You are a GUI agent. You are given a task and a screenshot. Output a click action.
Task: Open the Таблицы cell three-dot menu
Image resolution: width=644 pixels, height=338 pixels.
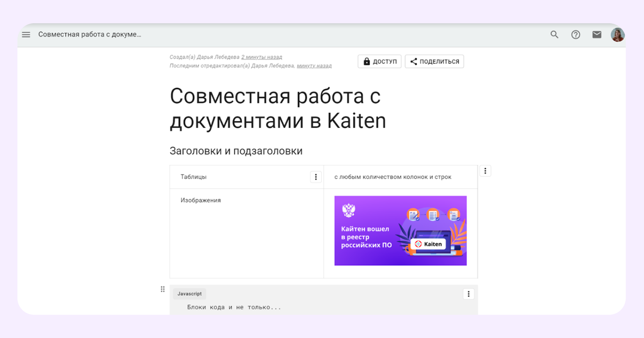[316, 177]
